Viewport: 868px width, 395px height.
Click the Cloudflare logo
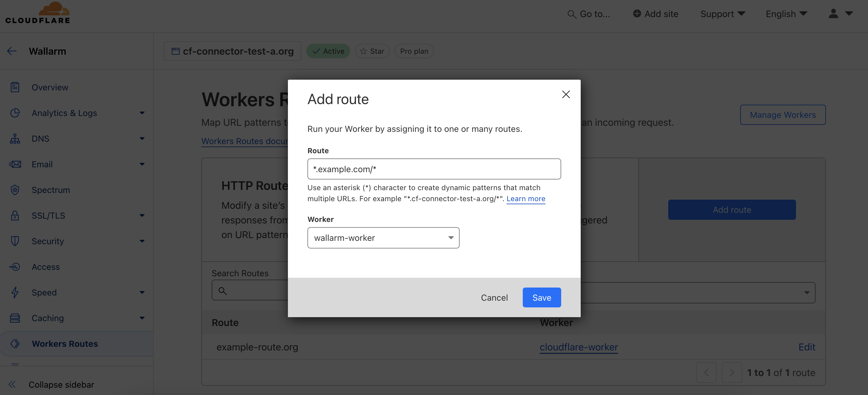tap(38, 13)
